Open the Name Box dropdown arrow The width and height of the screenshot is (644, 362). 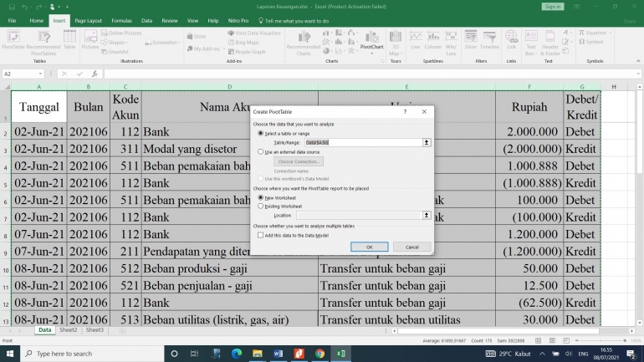tap(40, 74)
